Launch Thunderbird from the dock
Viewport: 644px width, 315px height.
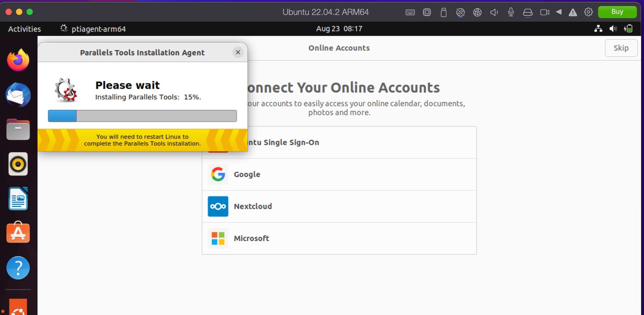pos(18,95)
